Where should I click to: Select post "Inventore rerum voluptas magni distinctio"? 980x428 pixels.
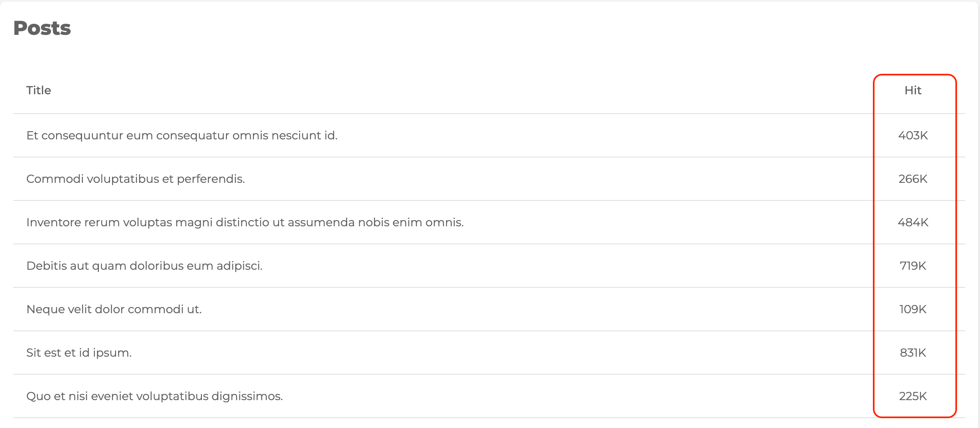pos(245,222)
